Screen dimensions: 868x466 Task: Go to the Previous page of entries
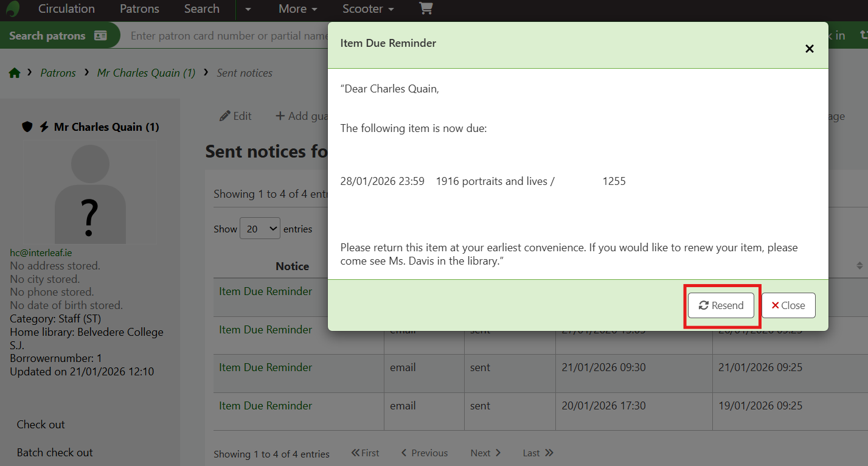coord(424,453)
